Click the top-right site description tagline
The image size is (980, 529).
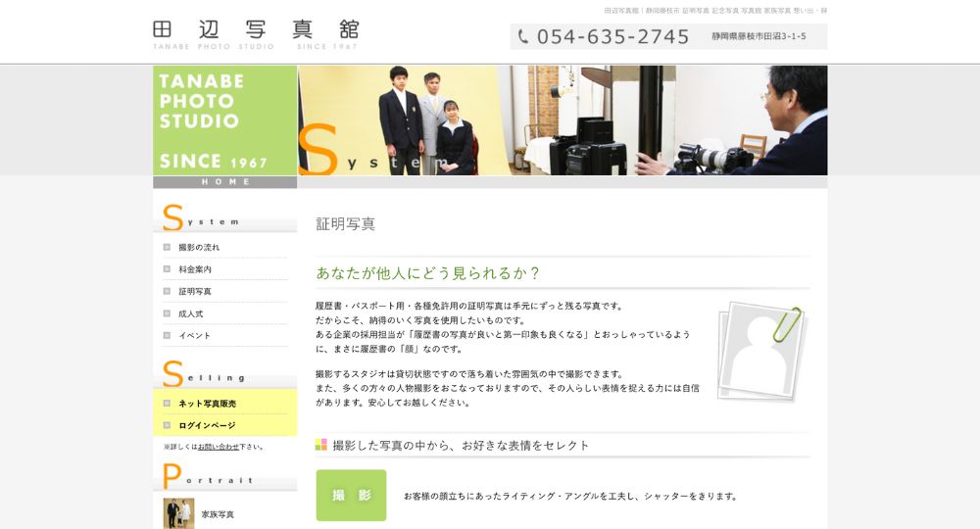tap(715, 11)
